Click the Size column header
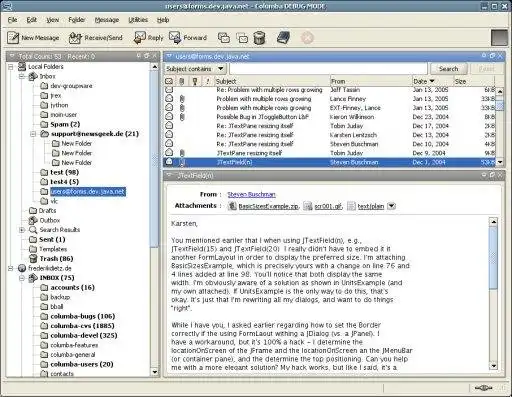The width and height of the screenshot is (512, 397). pos(474,81)
